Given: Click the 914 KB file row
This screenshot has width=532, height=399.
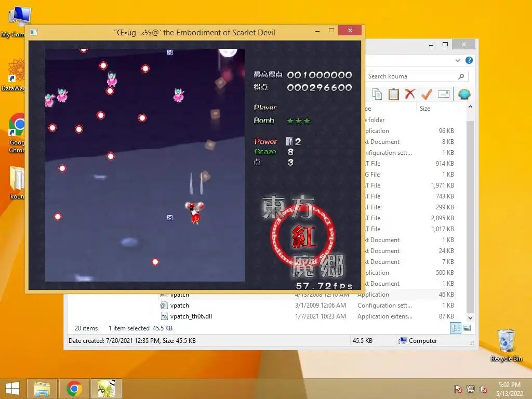Looking at the screenshot, I should click(x=410, y=164).
